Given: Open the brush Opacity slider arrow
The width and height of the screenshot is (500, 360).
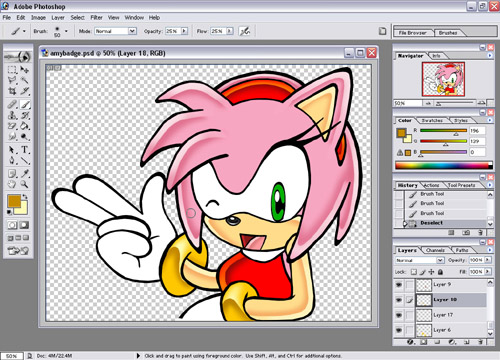Looking at the screenshot, I should click(x=184, y=31).
